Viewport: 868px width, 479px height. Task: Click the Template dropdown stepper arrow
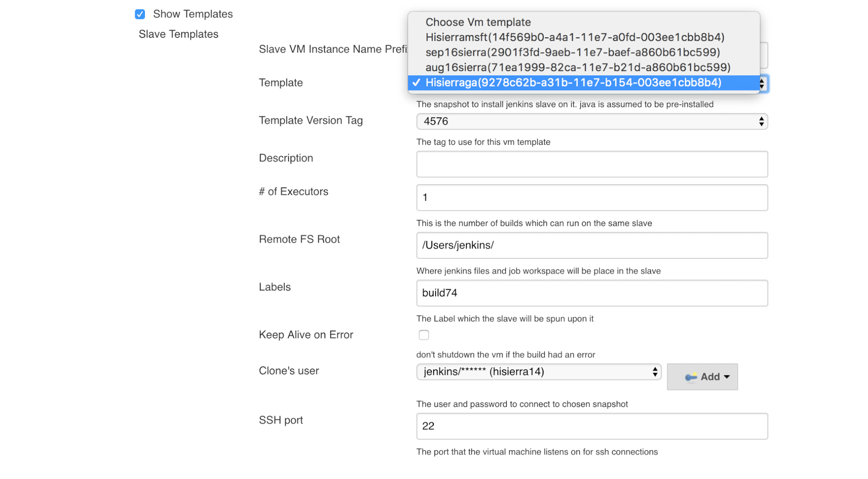(x=762, y=83)
